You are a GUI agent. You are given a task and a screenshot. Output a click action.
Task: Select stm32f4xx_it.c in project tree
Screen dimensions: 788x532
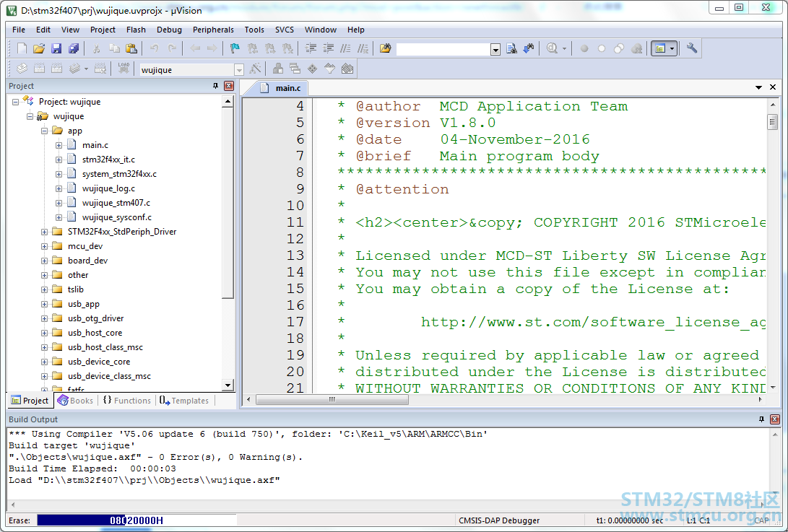(x=108, y=160)
